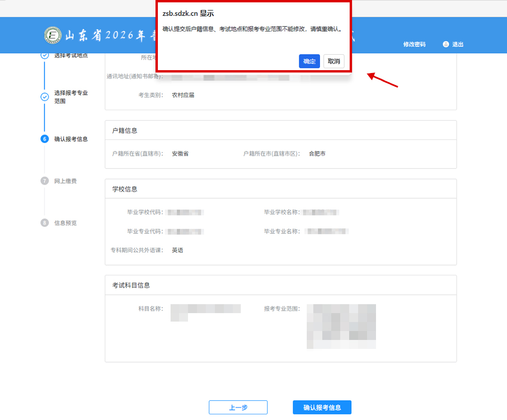The image size is (507, 420).
Task: Click the 安徽省 household province value
Action: [x=180, y=153]
